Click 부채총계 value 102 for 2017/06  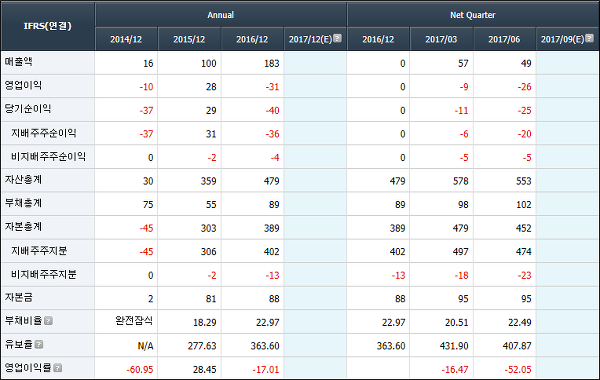pyautogui.click(x=524, y=205)
